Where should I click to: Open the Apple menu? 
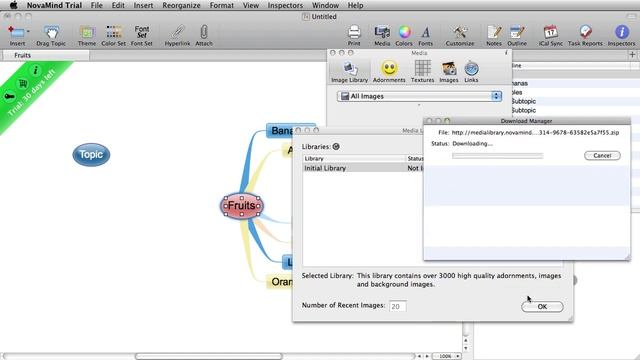[13, 5]
